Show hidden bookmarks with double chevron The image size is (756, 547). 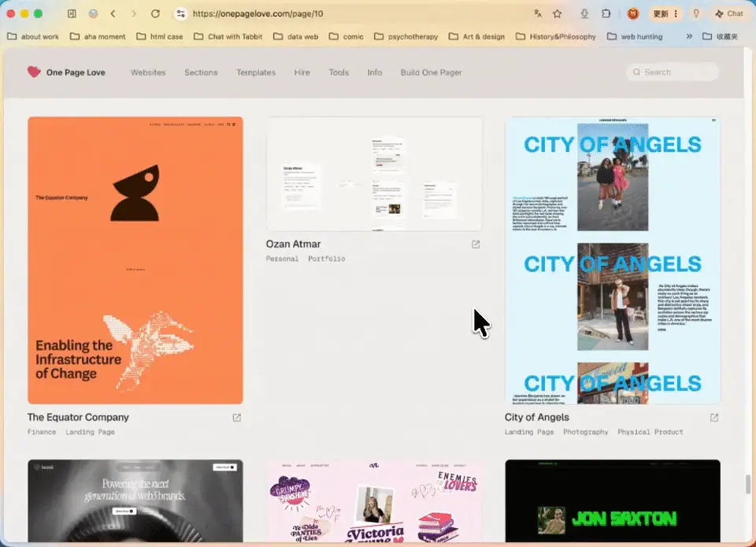[689, 36]
